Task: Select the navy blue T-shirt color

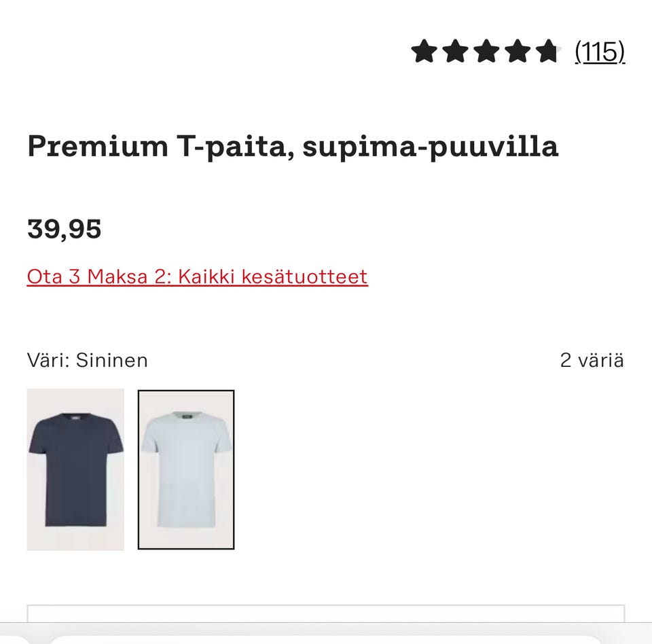Action: [x=75, y=469]
